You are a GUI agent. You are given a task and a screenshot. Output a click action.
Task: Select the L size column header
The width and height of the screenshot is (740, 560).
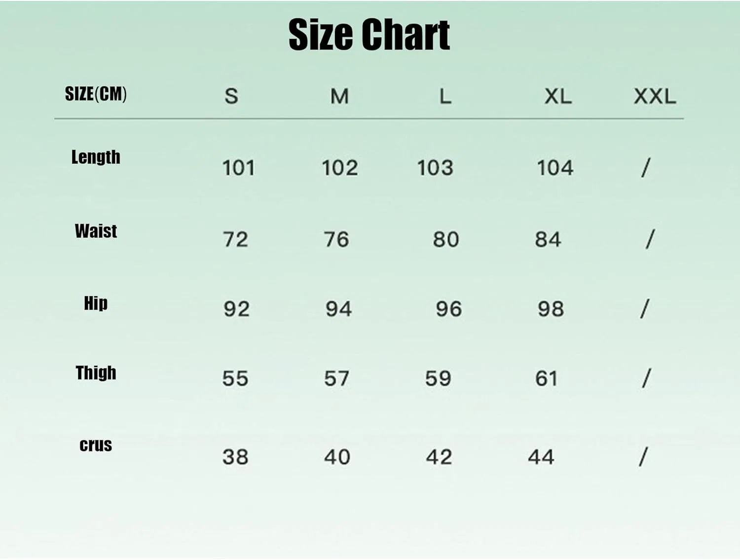(x=445, y=96)
